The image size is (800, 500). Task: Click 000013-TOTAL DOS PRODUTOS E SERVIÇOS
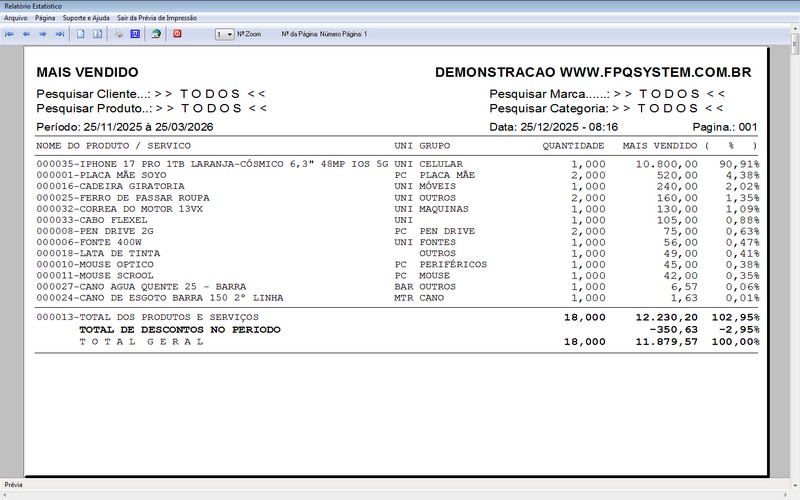click(147, 317)
